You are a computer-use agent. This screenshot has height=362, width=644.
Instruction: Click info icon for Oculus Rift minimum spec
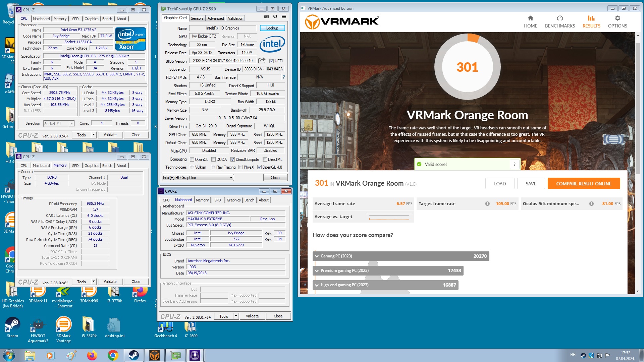coord(591,204)
